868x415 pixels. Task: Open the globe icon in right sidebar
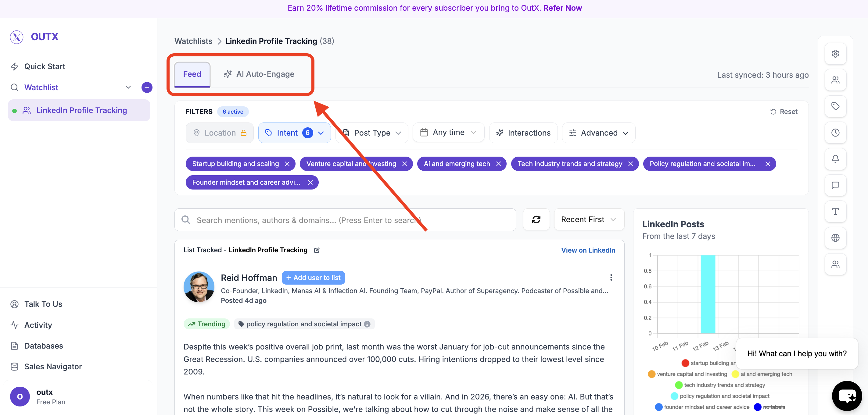click(835, 238)
